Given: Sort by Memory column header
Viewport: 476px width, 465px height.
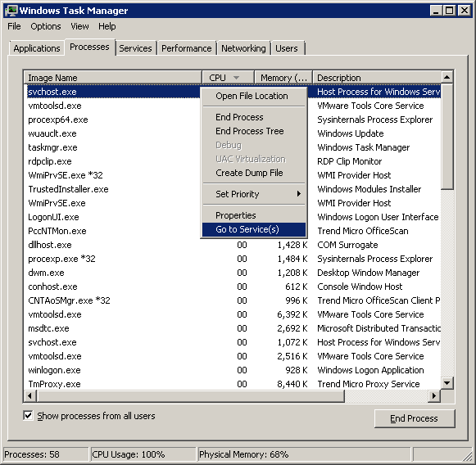Looking at the screenshot, I should pos(283,78).
